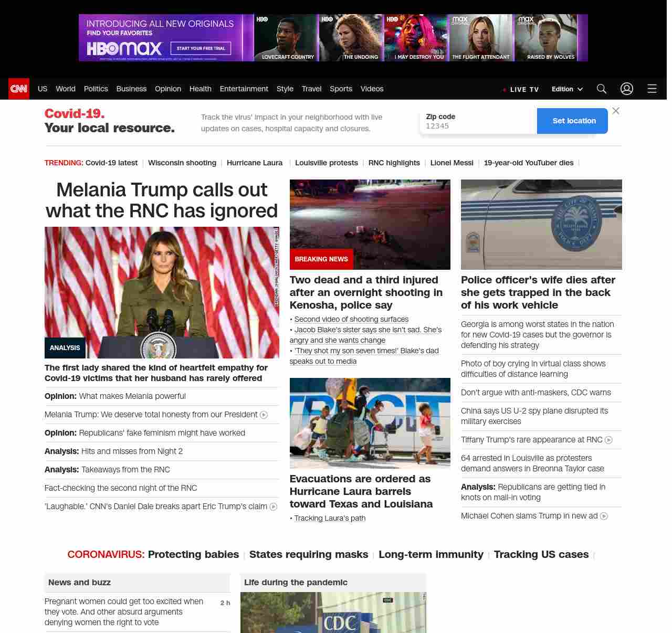This screenshot has width=672, height=633.
Task: Play video icon beside Tiffany Trump's rare appearance
Action: point(608,440)
